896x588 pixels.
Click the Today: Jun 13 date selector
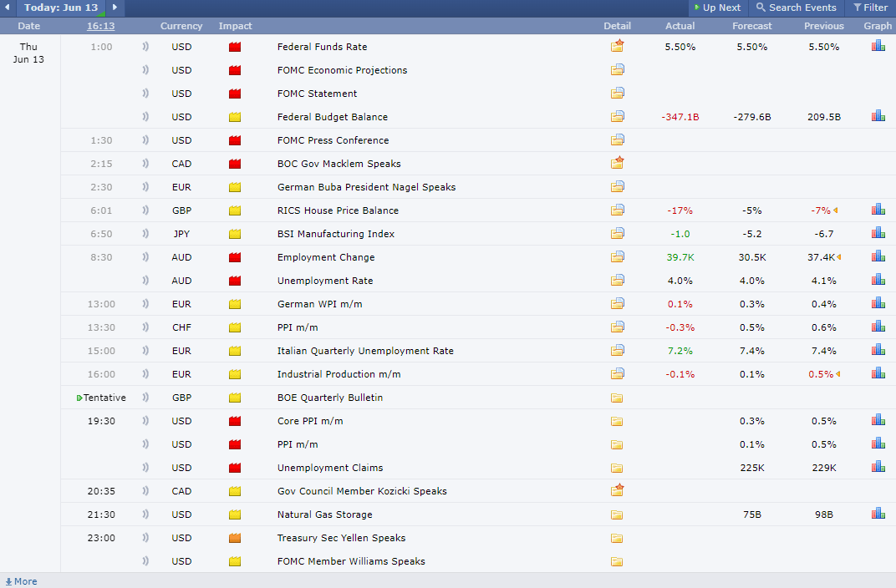[61, 8]
